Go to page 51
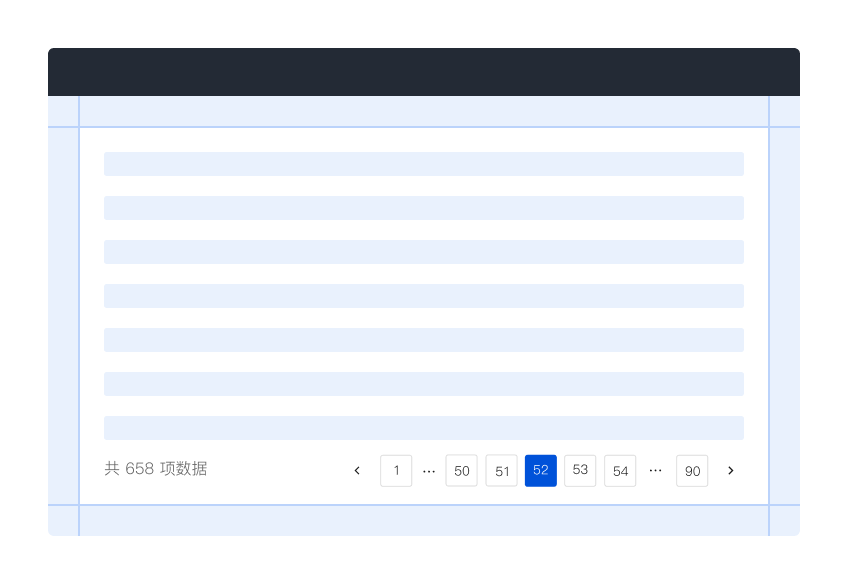 click(501, 470)
